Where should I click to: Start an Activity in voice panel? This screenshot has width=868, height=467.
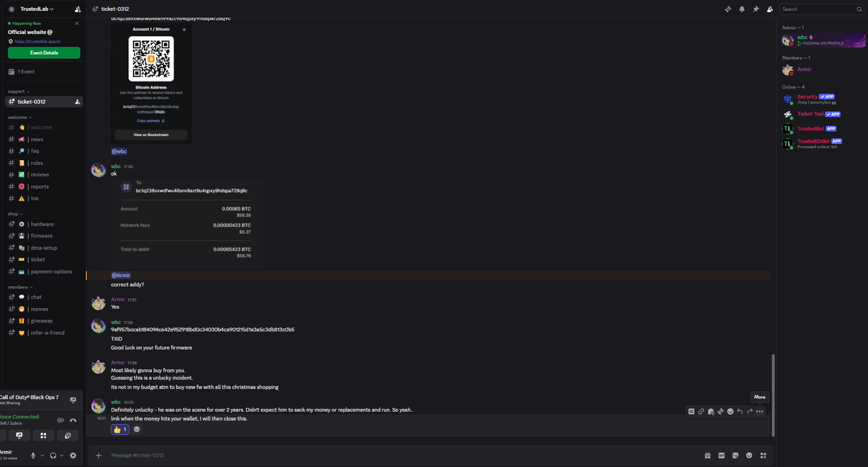(x=43, y=435)
